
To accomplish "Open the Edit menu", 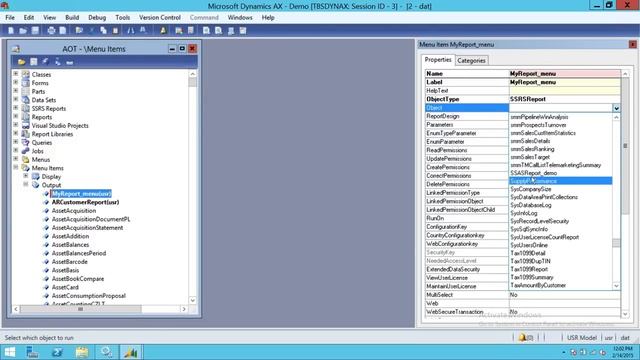I will [x=29, y=18].
